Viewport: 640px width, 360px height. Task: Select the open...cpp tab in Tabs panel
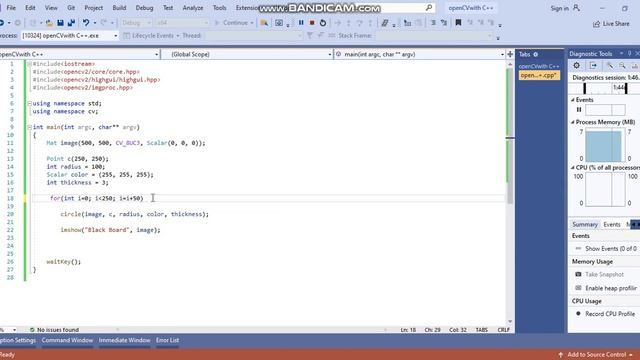539,76
